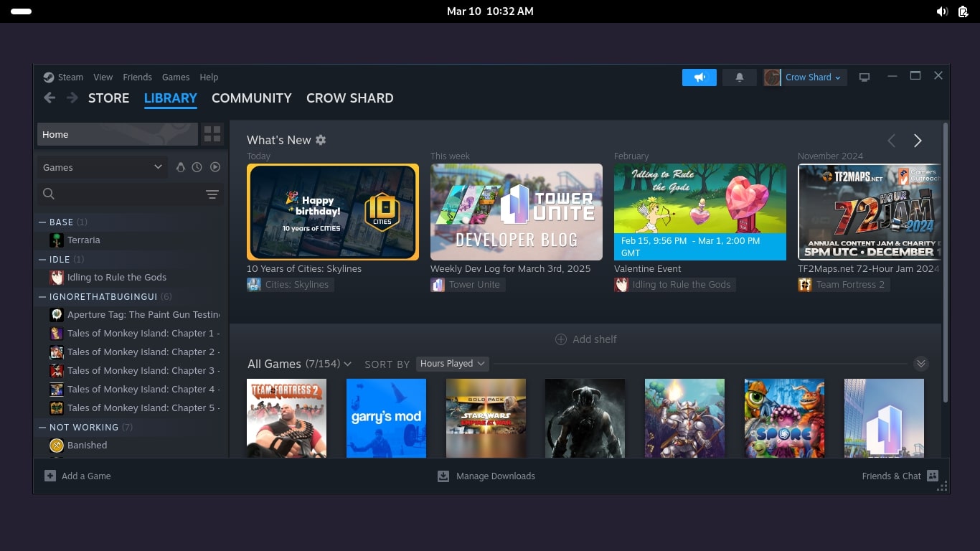This screenshot has width=980, height=551.
Task: Click the Add a Game plus icon
Action: pyautogui.click(x=50, y=476)
